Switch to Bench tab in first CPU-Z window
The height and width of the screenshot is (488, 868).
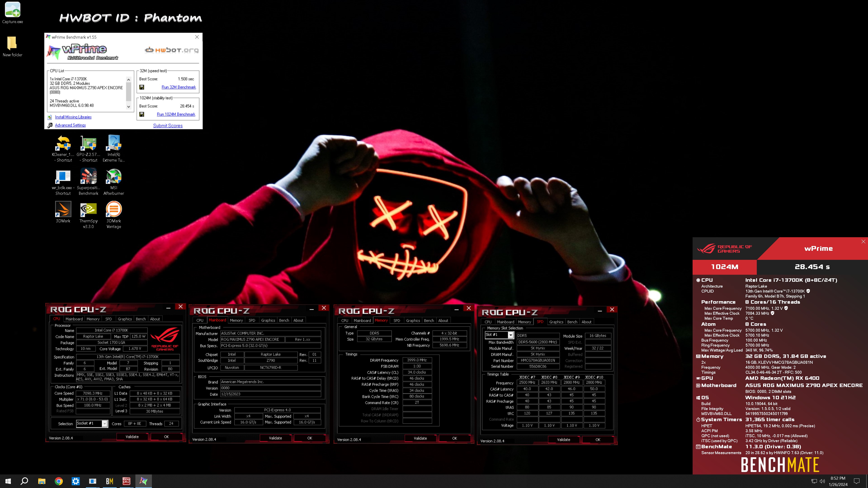pos(141,319)
